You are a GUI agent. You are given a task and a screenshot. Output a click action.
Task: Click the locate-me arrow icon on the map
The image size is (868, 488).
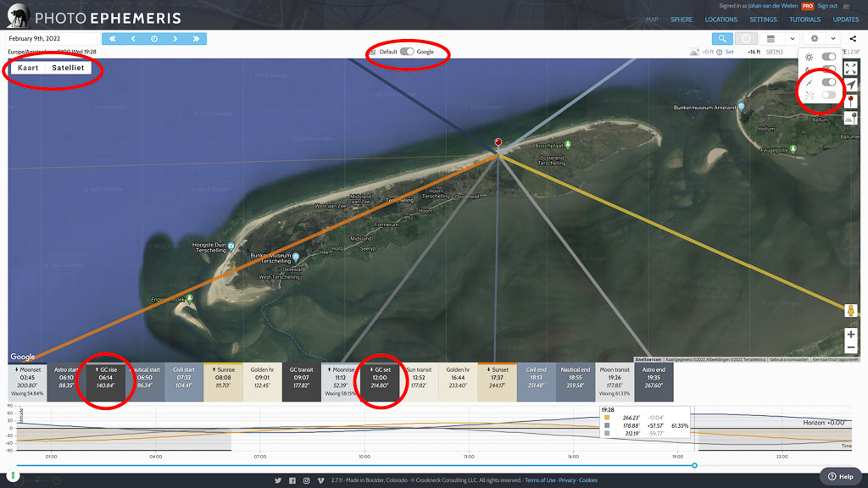click(851, 85)
